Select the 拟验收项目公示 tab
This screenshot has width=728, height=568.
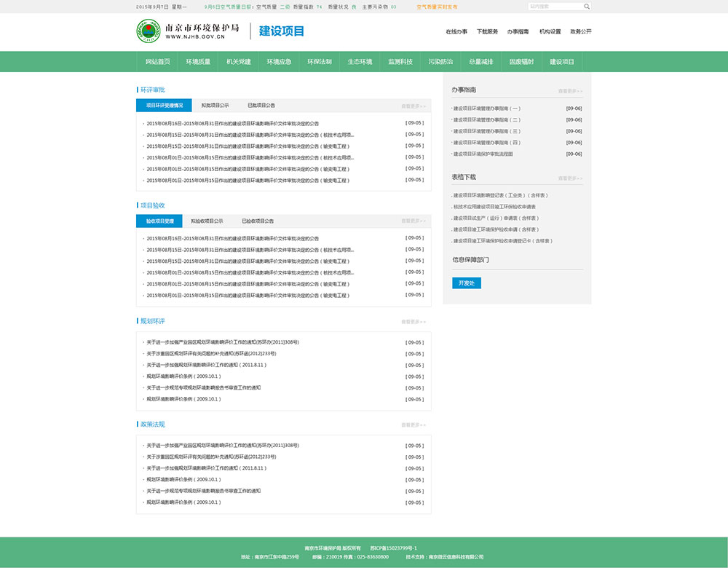click(x=207, y=221)
